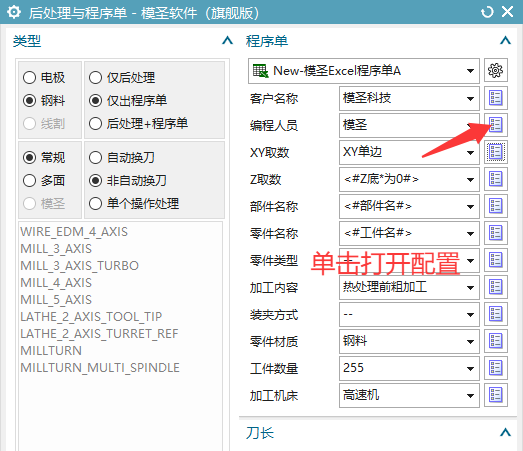
Task: Open program sheet settings gear icon
Action: coord(496,70)
